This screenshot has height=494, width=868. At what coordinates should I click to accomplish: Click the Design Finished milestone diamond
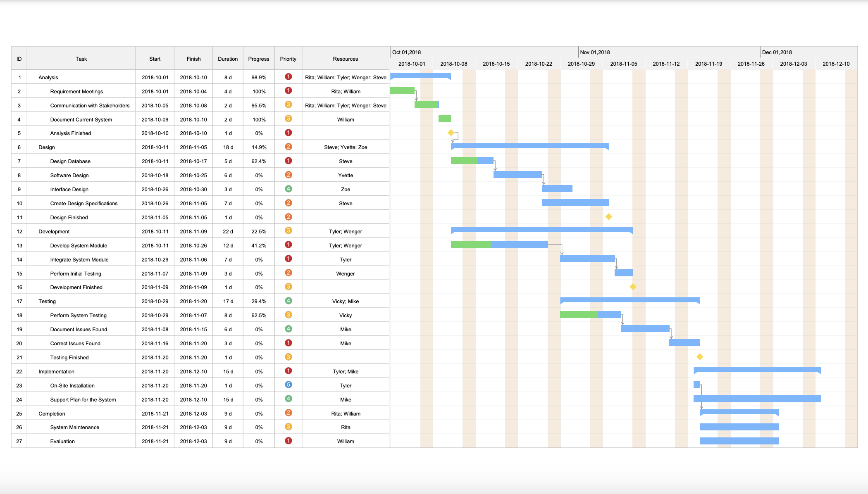pyautogui.click(x=609, y=217)
